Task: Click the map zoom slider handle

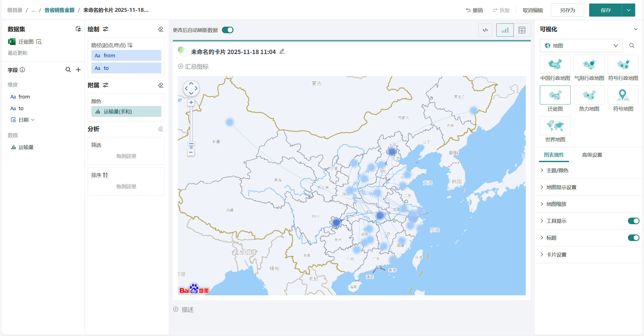Action: click(x=191, y=144)
